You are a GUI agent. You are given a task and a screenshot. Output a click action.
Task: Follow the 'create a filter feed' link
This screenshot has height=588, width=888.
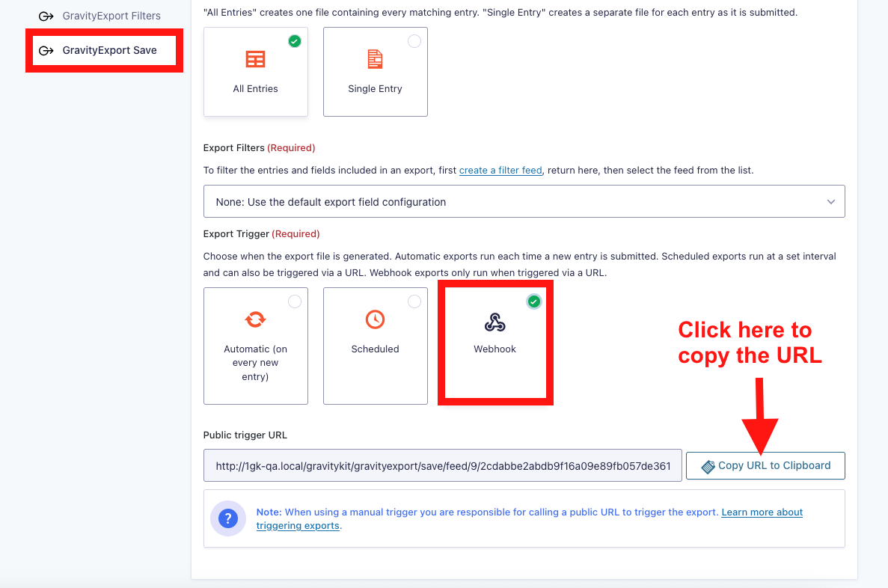coord(500,170)
